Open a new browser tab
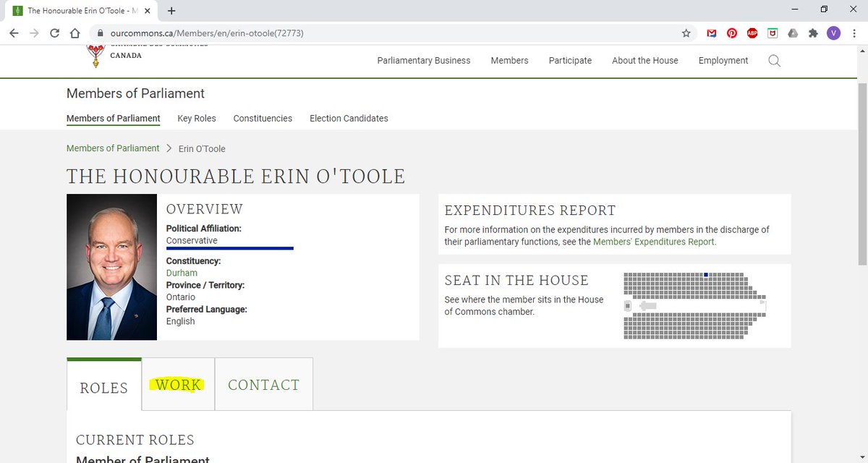 click(x=171, y=11)
